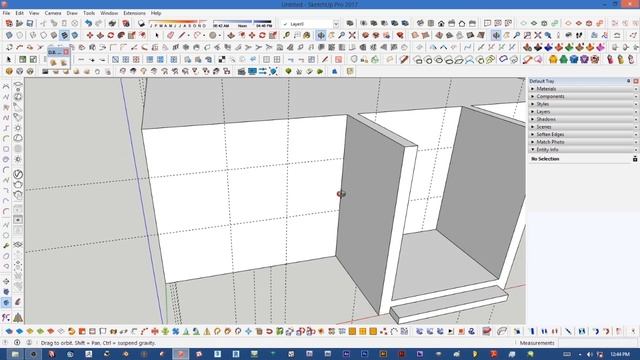Click the first status bar help icon
Screen dimensions: 640x360
point(6,343)
